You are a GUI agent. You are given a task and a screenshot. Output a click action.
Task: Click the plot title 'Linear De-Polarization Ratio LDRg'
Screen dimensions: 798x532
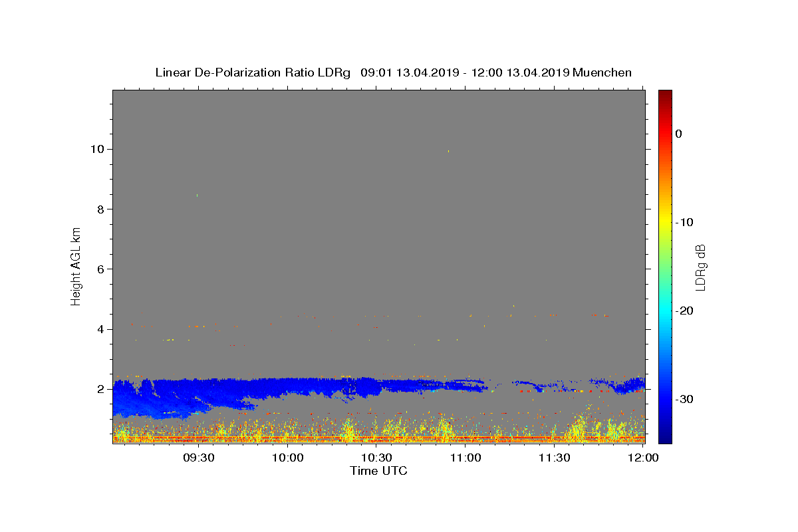[x=252, y=72]
